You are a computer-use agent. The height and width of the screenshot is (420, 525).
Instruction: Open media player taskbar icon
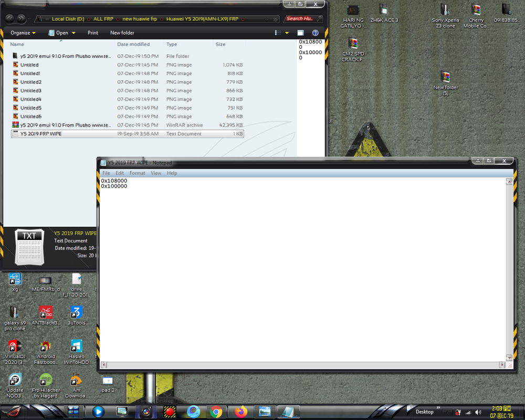pos(98,412)
